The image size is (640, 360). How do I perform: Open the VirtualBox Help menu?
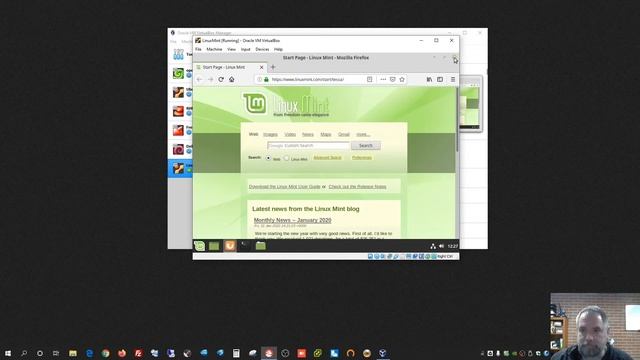278,49
